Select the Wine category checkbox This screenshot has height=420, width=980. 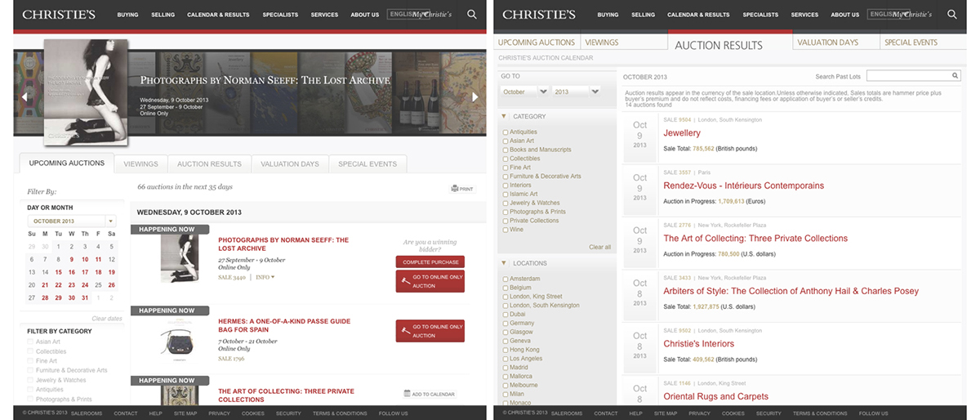(506, 230)
